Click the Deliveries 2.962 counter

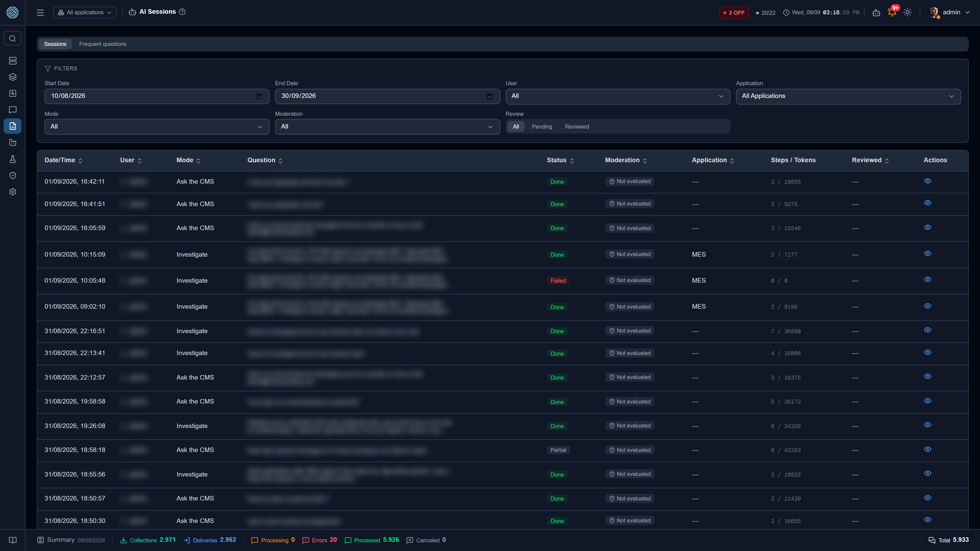[x=210, y=540]
